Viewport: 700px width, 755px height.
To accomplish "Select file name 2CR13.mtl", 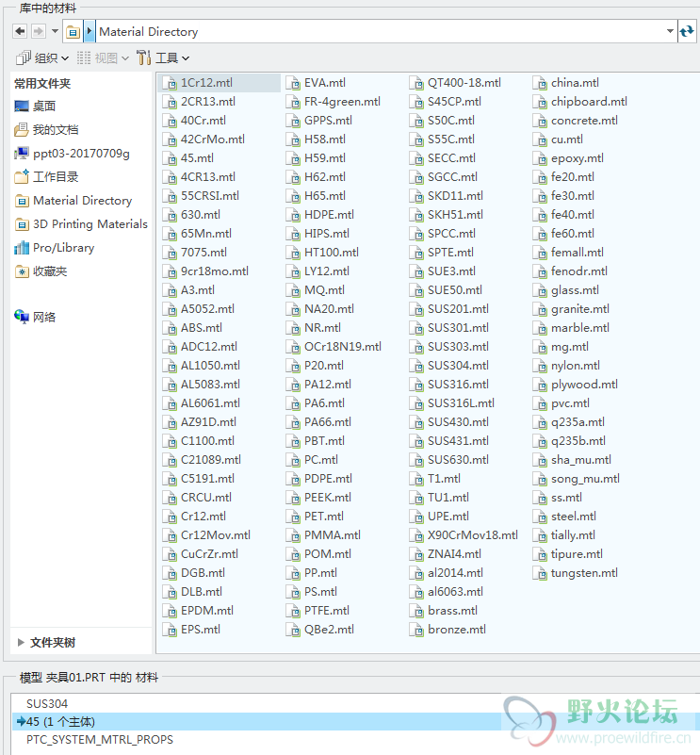I will point(208,102).
